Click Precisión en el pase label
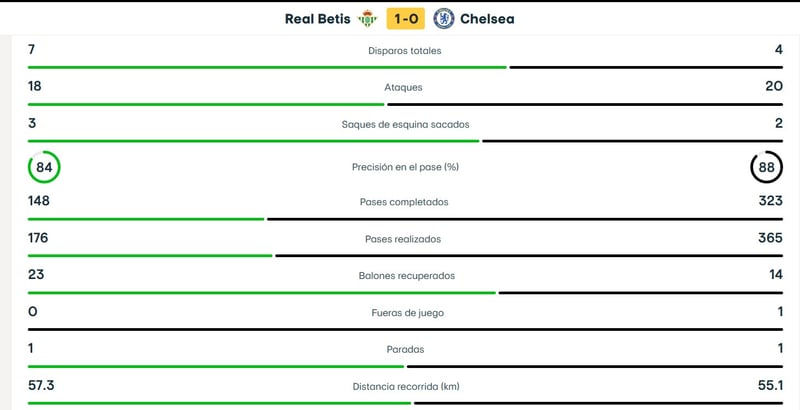800x410 pixels. click(404, 167)
